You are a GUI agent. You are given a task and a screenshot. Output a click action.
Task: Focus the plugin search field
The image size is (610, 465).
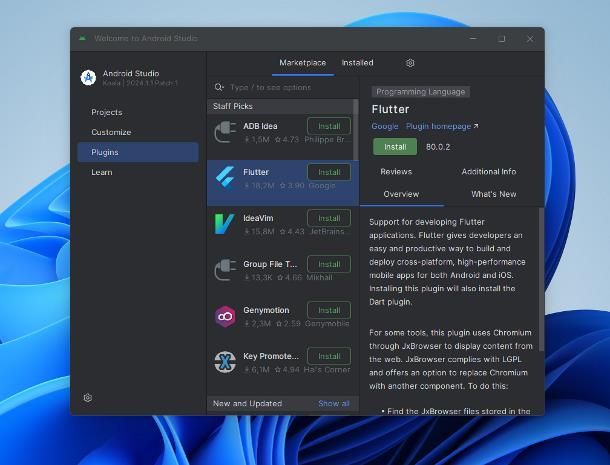[283, 87]
